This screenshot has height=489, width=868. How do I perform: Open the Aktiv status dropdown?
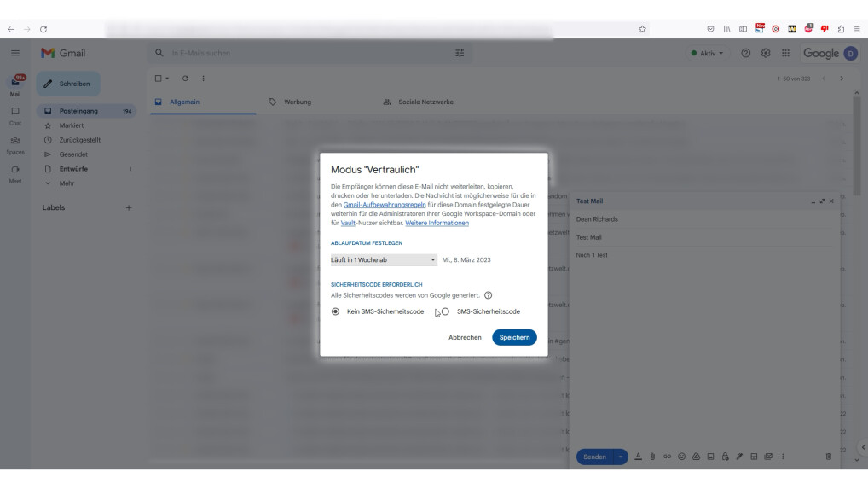pos(708,53)
